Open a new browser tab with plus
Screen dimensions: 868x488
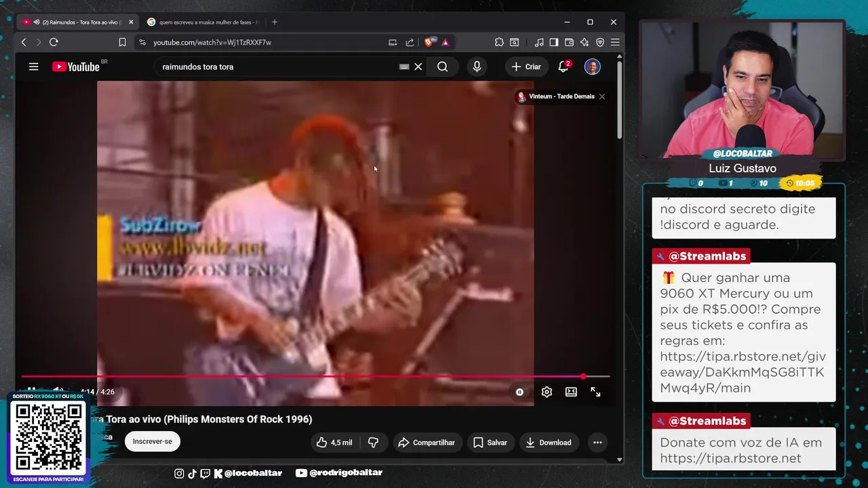click(275, 22)
